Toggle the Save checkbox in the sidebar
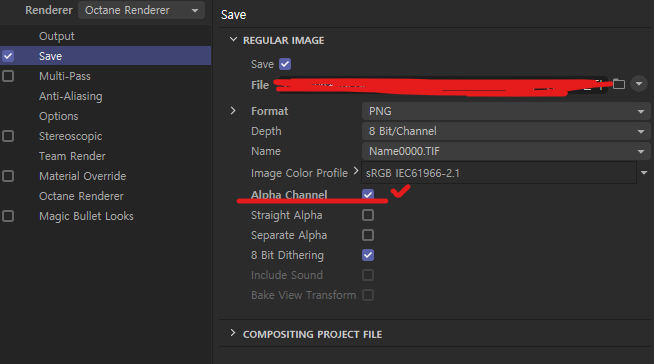654x364 pixels. tap(8, 56)
